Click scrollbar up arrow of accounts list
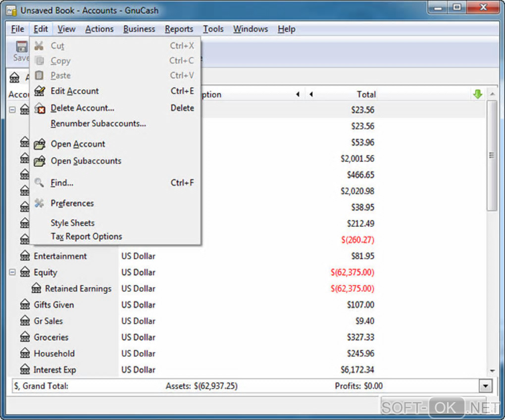 492,94
